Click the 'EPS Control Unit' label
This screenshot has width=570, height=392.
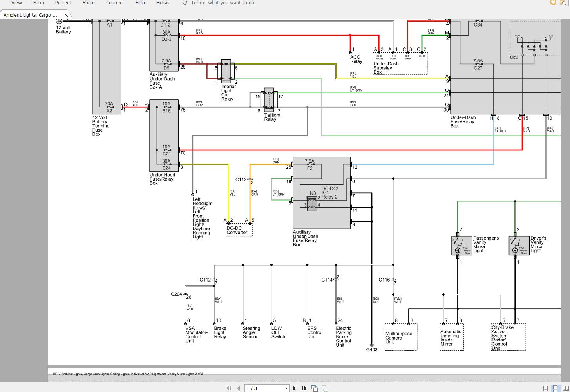(x=315, y=332)
